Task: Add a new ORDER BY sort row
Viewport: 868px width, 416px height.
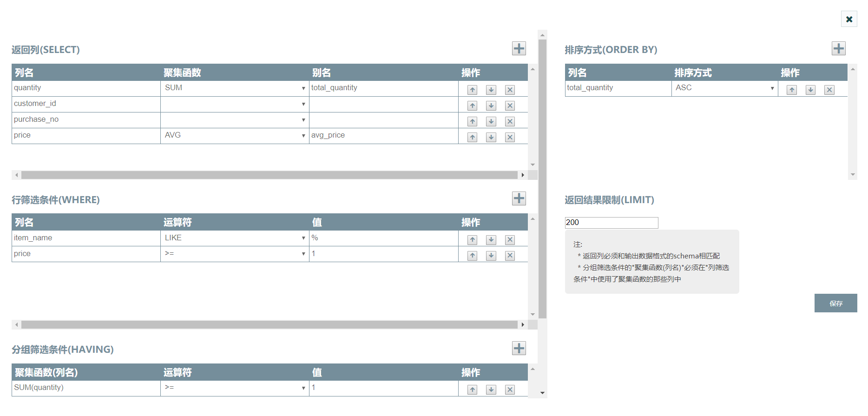Action: click(838, 49)
